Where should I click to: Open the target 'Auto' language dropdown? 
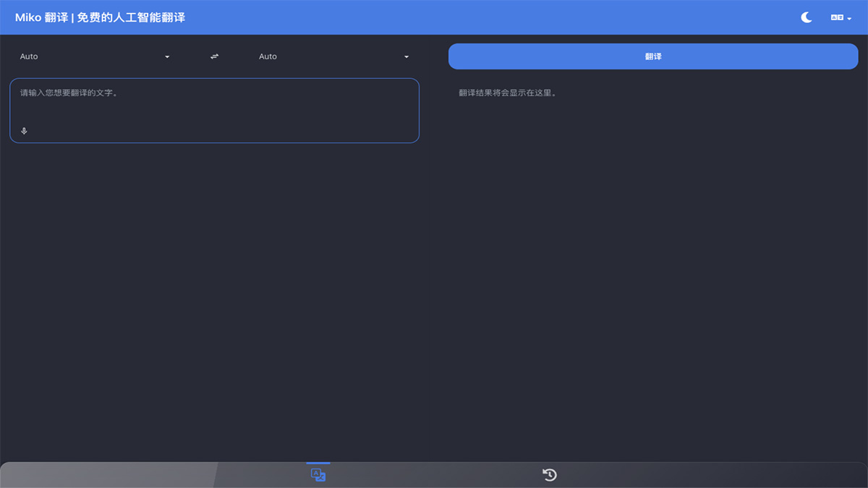(x=333, y=56)
